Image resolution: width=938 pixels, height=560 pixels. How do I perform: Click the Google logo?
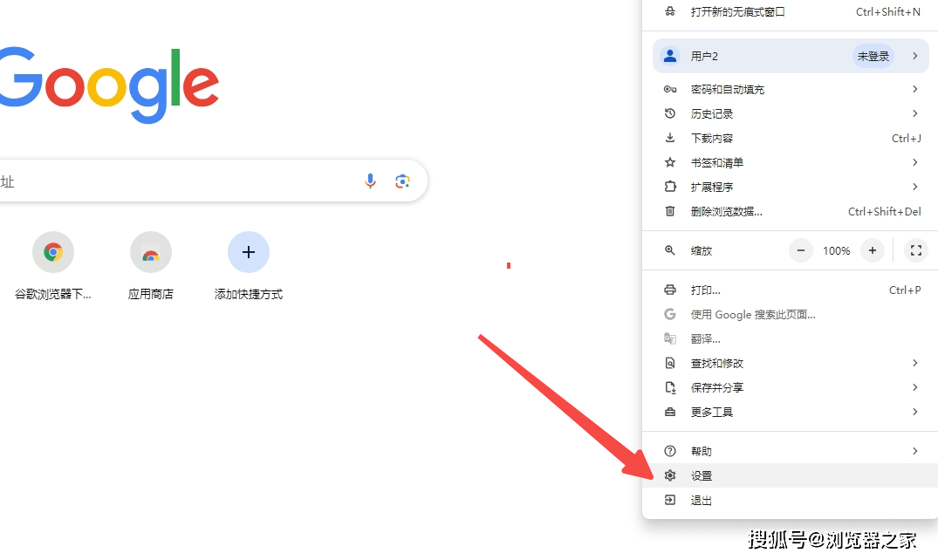(109, 85)
